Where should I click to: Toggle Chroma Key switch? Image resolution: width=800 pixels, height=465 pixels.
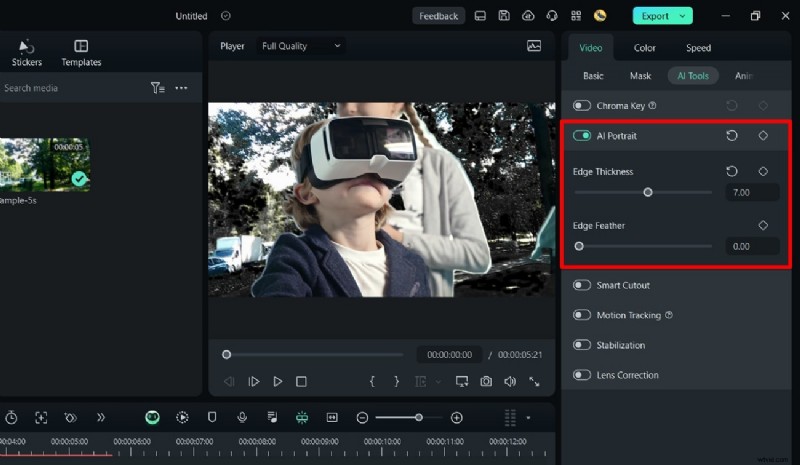pos(582,106)
